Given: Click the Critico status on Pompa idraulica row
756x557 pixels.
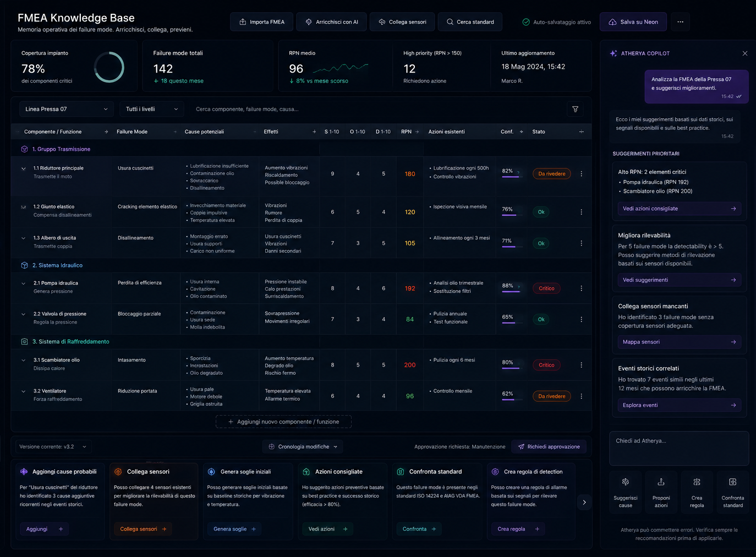Looking at the screenshot, I should coord(546,288).
